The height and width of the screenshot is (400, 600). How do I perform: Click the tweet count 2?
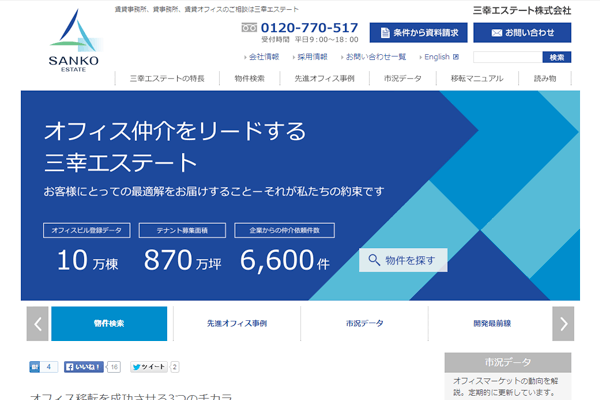[x=174, y=367]
